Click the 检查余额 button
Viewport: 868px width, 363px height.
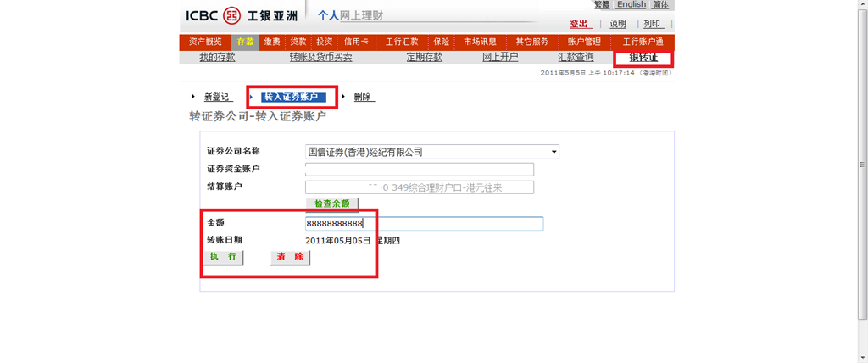coord(331,204)
